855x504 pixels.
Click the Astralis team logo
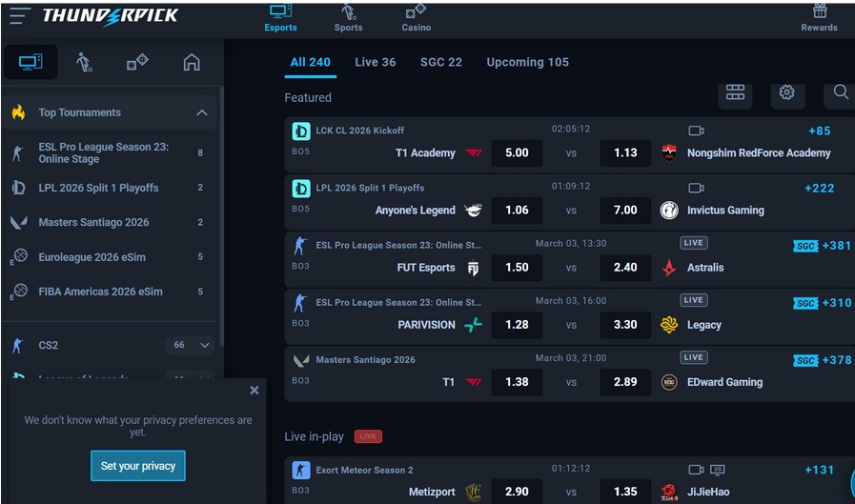coord(669,268)
